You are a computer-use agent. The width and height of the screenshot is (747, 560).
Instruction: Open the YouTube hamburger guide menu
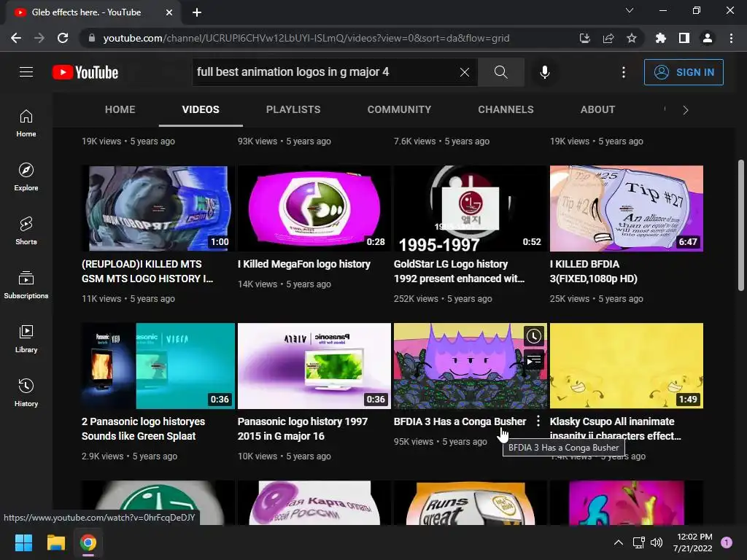(x=26, y=72)
